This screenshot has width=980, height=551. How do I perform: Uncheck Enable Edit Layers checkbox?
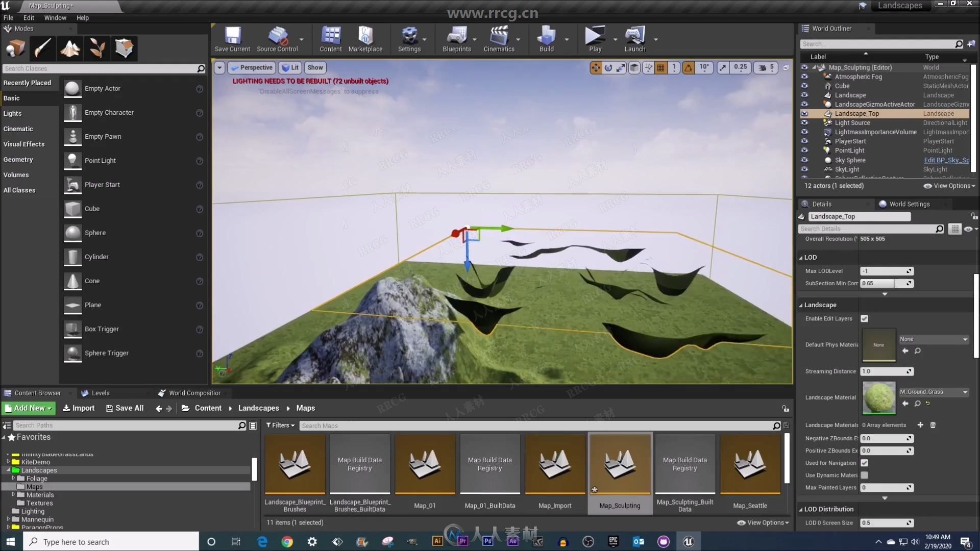tap(865, 319)
